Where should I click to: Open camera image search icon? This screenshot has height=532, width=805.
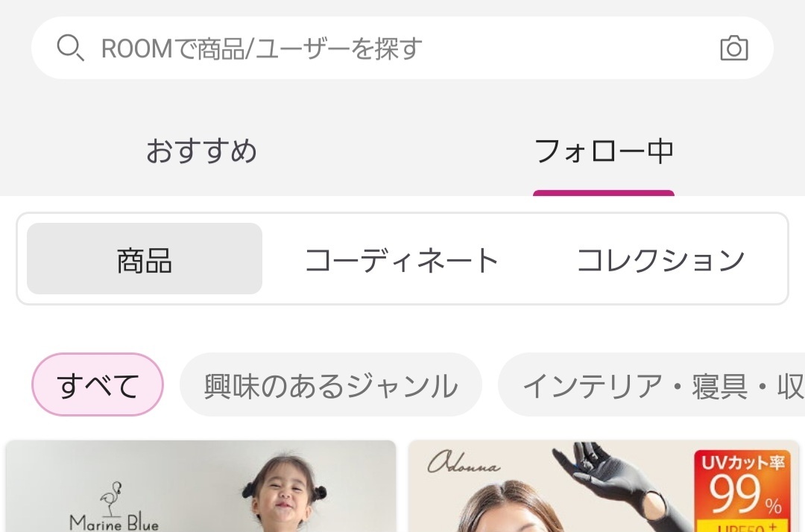(734, 48)
